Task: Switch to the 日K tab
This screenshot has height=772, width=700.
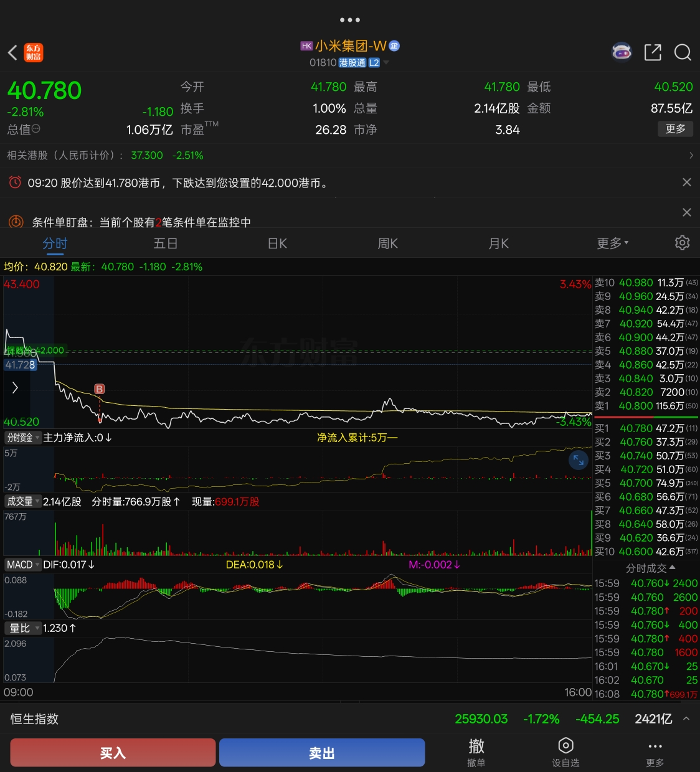Action: click(277, 243)
